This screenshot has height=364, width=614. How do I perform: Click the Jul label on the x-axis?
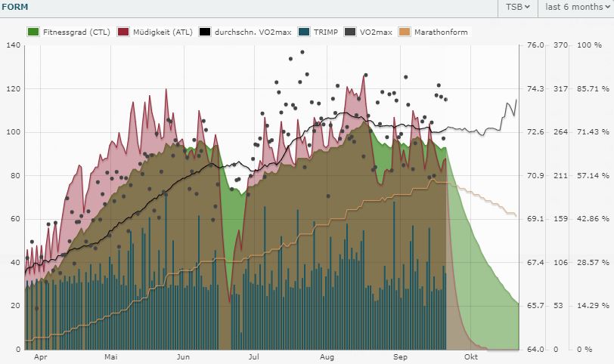pos(254,357)
